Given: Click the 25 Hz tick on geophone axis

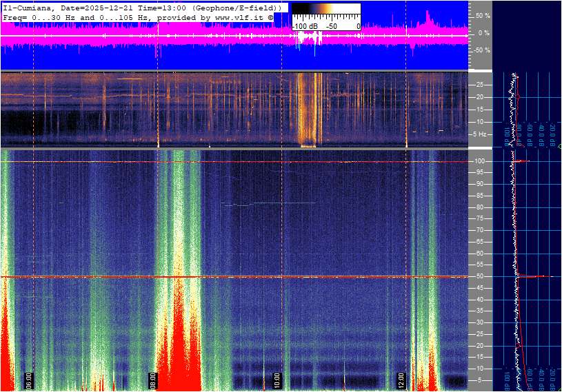Looking at the screenshot, I should [479, 85].
